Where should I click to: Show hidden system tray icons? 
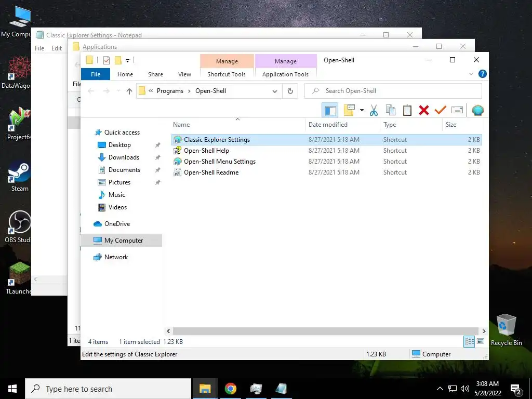[x=440, y=389]
